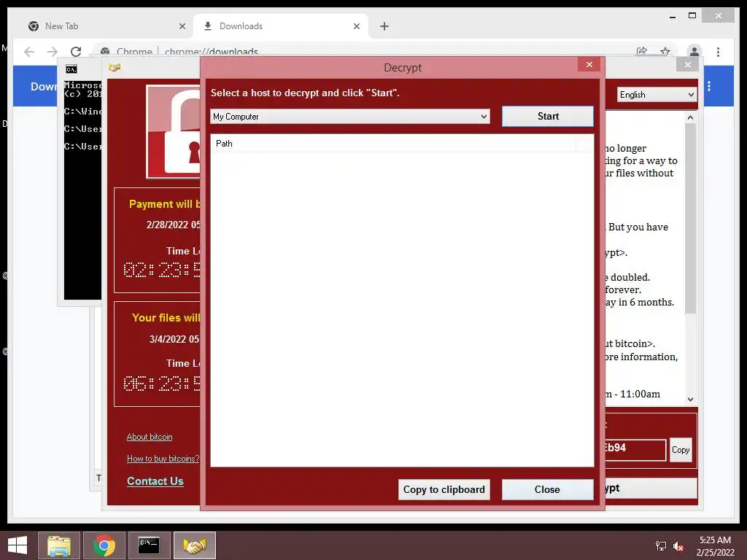747x560 pixels.
Task: Click Decrypt button in main ransomware window
Action: tap(651, 488)
